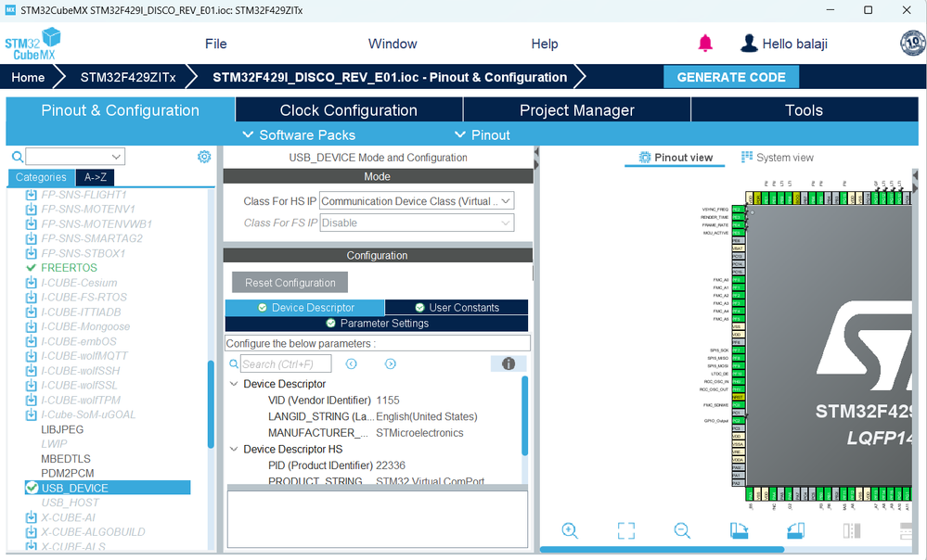Click the parameters list vertical scrollbar

(x=524, y=415)
